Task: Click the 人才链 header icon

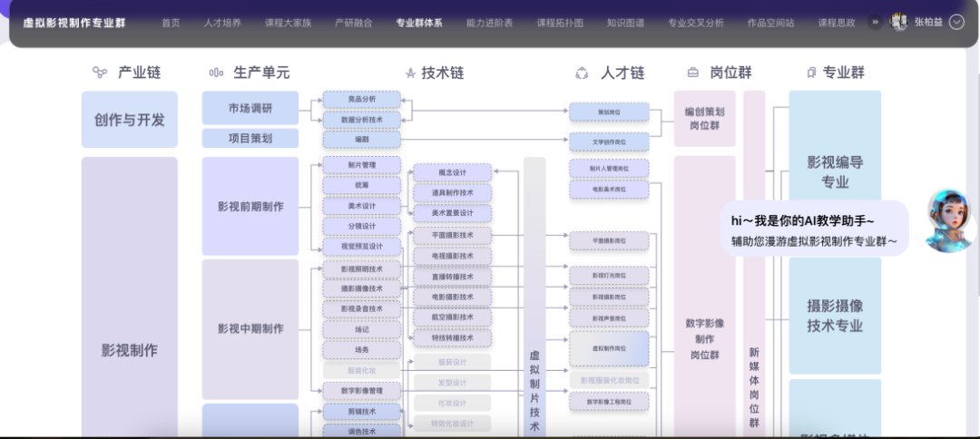Action: [x=582, y=73]
